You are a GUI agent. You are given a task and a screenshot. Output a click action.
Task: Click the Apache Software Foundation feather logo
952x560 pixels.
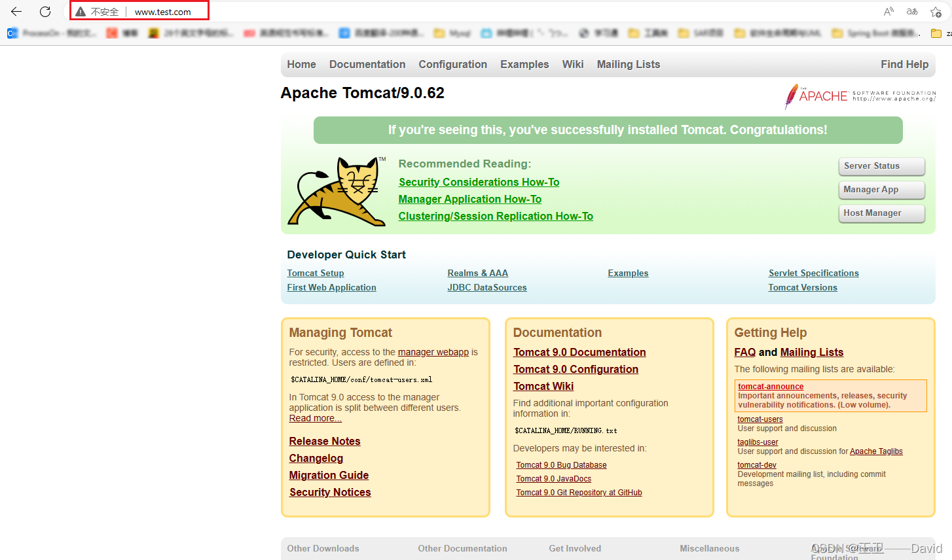[x=860, y=96]
